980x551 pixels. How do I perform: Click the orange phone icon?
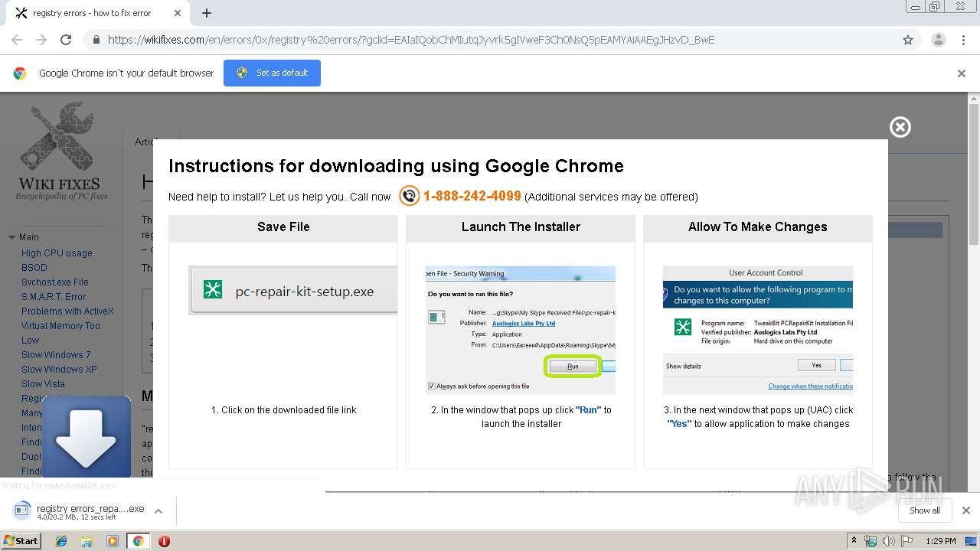(410, 197)
